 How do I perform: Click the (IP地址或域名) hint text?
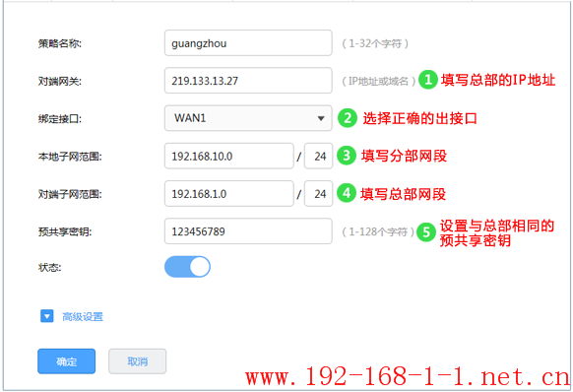[x=379, y=81]
